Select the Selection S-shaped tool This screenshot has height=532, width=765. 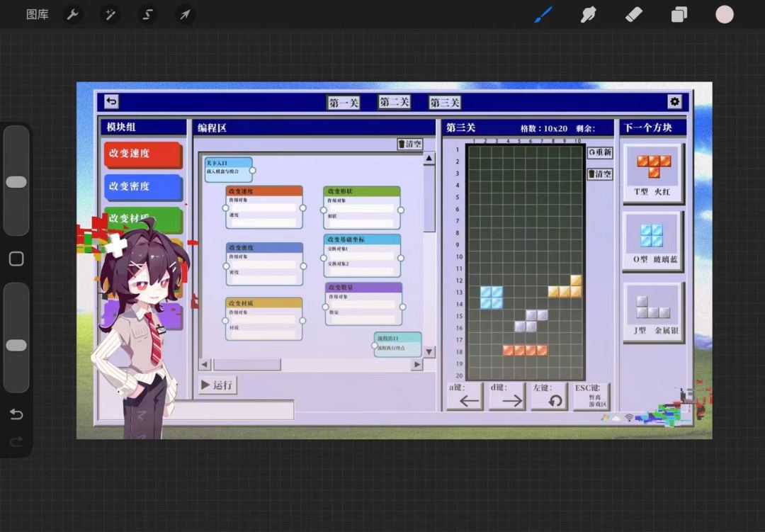(x=147, y=15)
